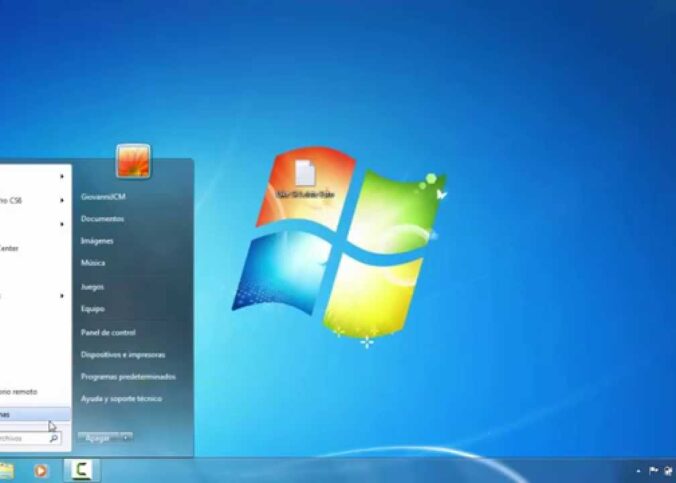The height and width of the screenshot is (483, 676).
Task: Click the user account picture atop the Start menu
Action: [x=134, y=161]
